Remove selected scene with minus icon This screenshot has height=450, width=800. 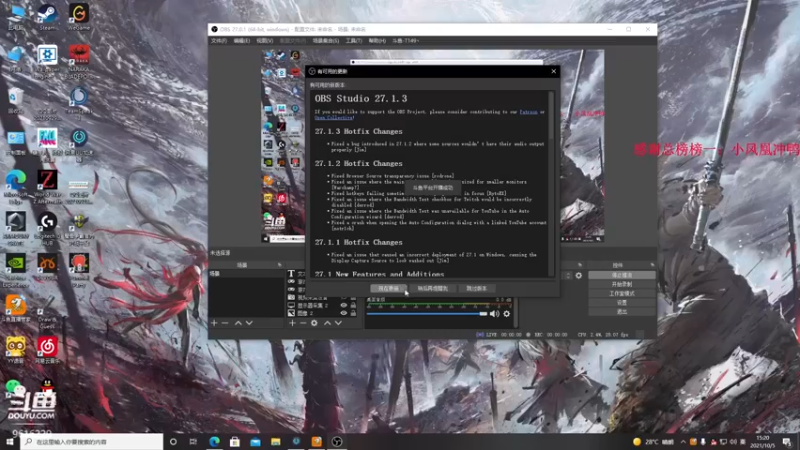[x=225, y=323]
